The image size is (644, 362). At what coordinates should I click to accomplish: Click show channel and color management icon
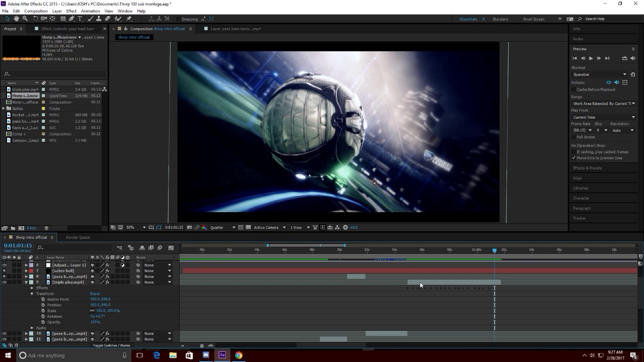tap(204, 227)
